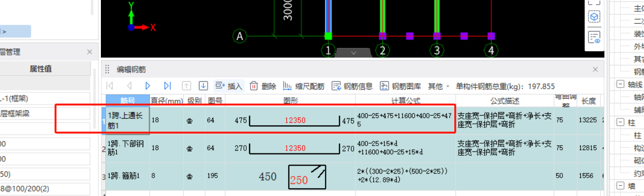
Task: Select axis bubble A on canvas
Action: coord(239,36)
